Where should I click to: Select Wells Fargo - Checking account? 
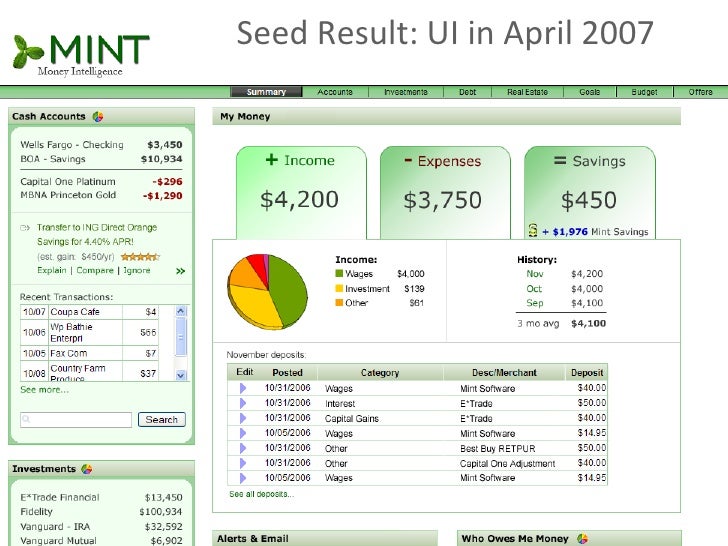tap(101, 145)
